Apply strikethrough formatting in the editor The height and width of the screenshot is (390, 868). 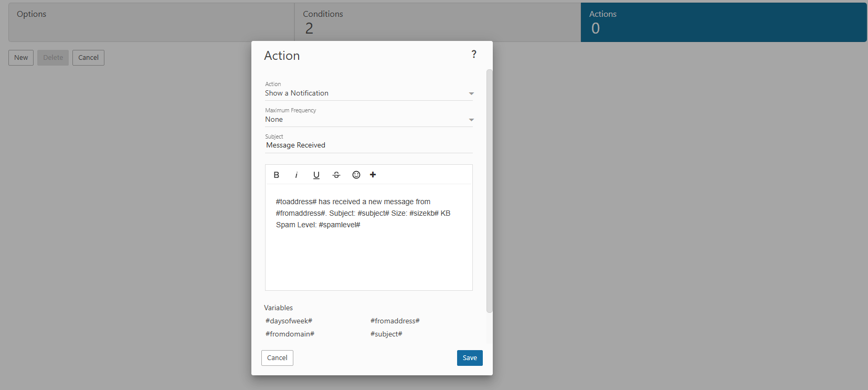point(336,175)
